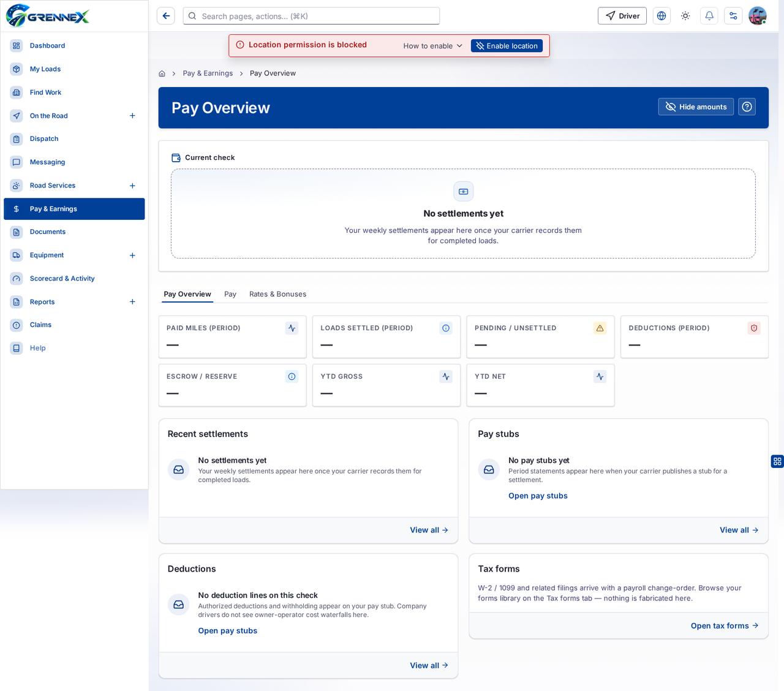View all pay stubs
This screenshot has width=784, height=691.
pos(739,530)
